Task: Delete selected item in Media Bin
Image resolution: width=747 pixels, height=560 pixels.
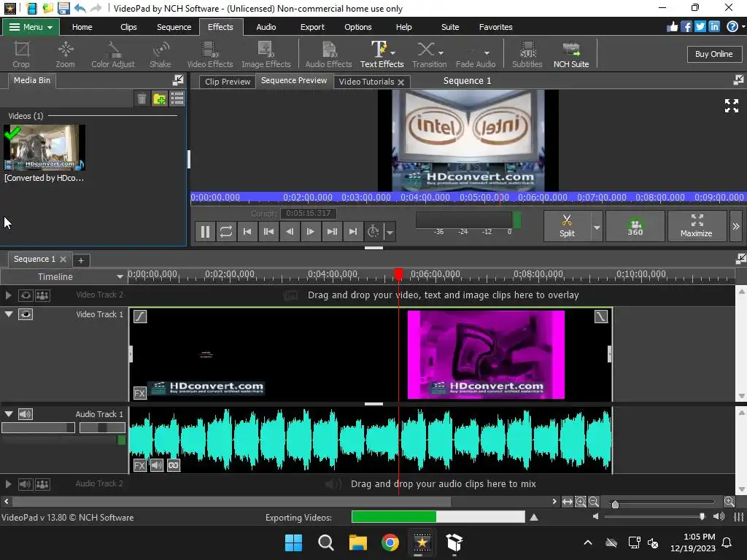Action: [x=142, y=98]
